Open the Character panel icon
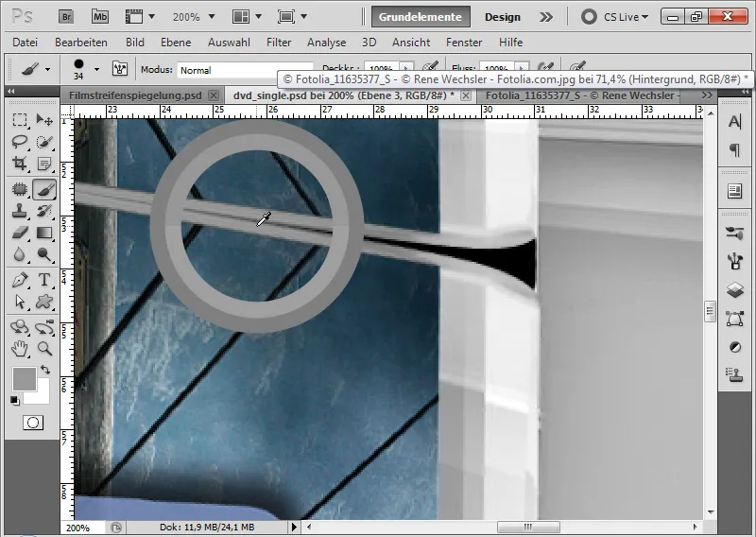The width and height of the screenshot is (756, 537). [734, 122]
